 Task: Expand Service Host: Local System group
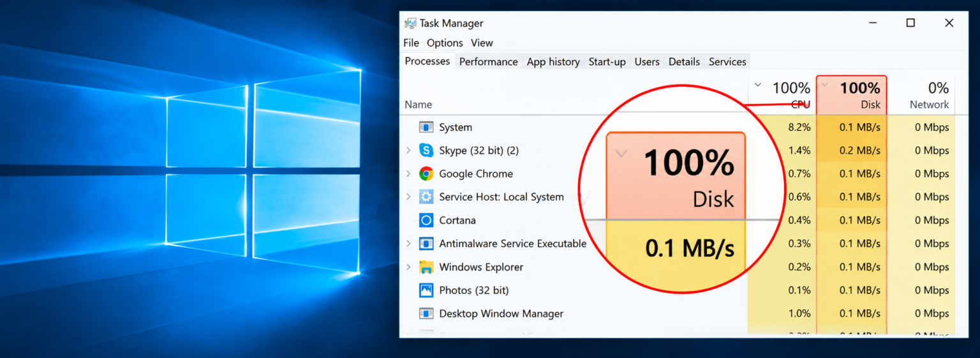click(408, 197)
